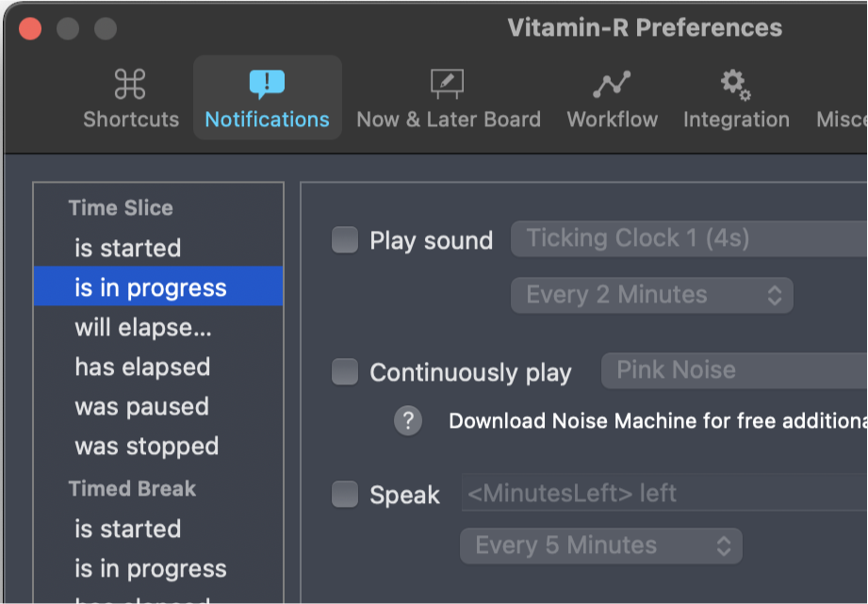
Task: Open the Now & Later Board icon
Action: 448,84
